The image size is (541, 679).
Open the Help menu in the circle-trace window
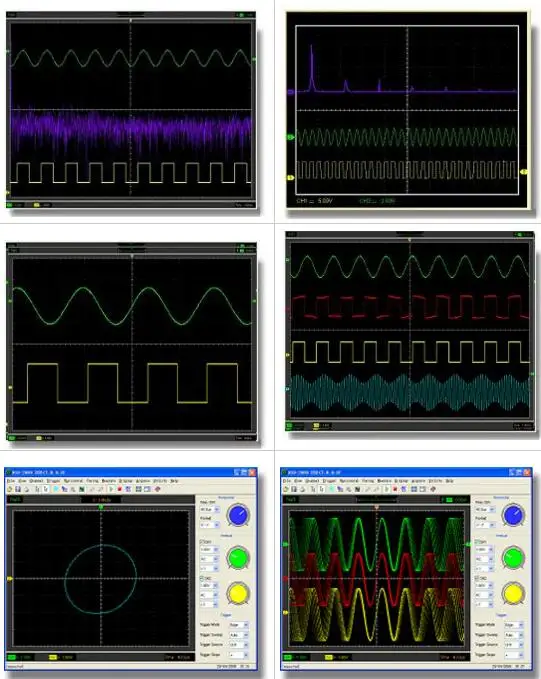coord(174,481)
